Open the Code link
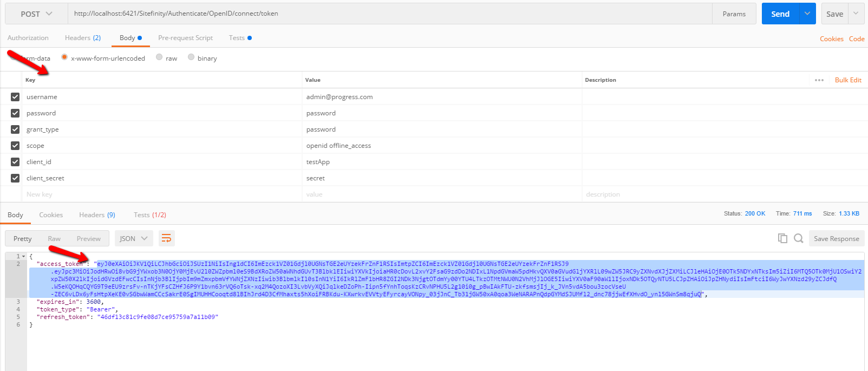The height and width of the screenshot is (371, 868). click(x=857, y=39)
